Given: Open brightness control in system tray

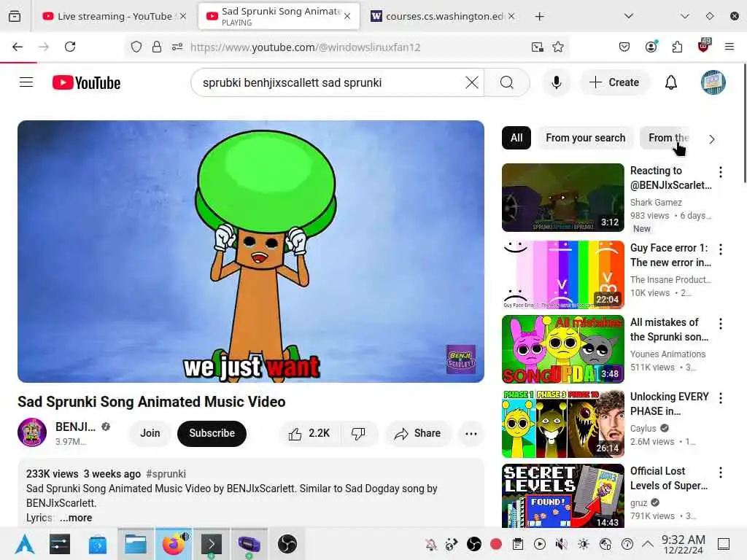Looking at the screenshot, I should 583,544.
